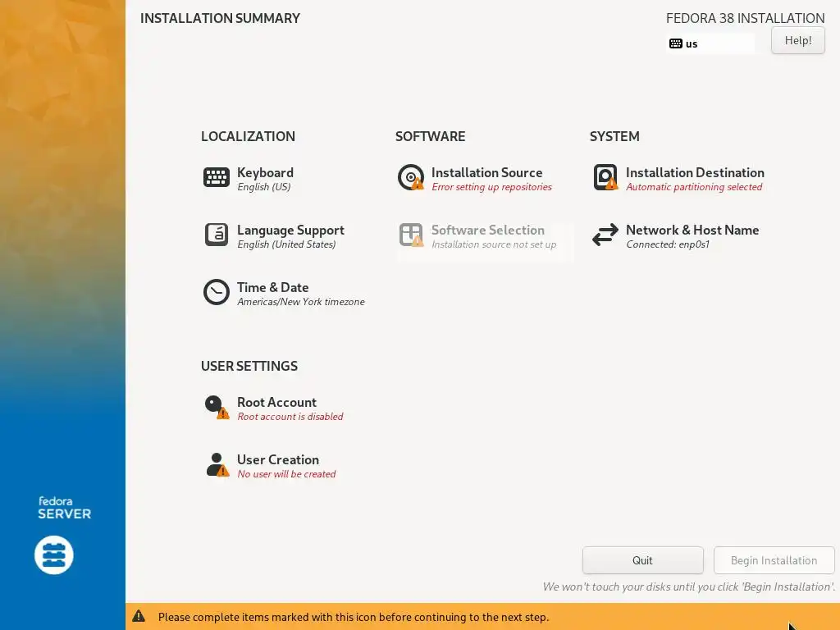
Task: Click the SOFTWARE section heading
Action: 430,136
